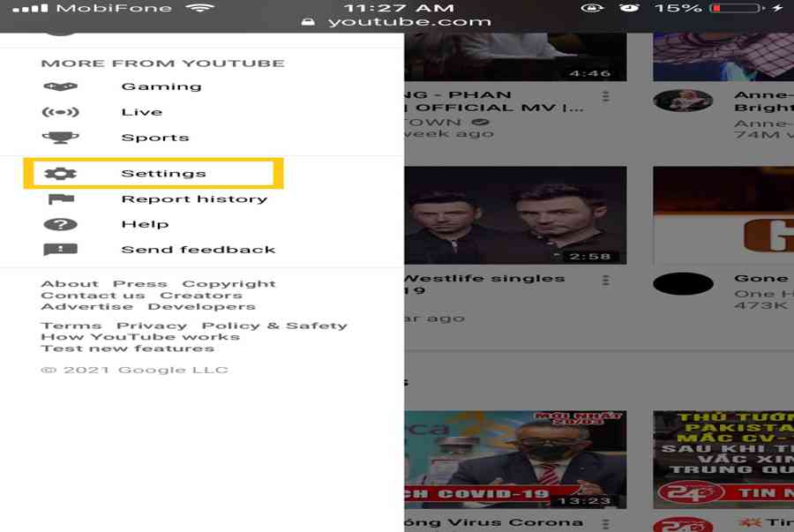Open the Test new features link
Screen dimensions: 794x532
(x=128, y=348)
